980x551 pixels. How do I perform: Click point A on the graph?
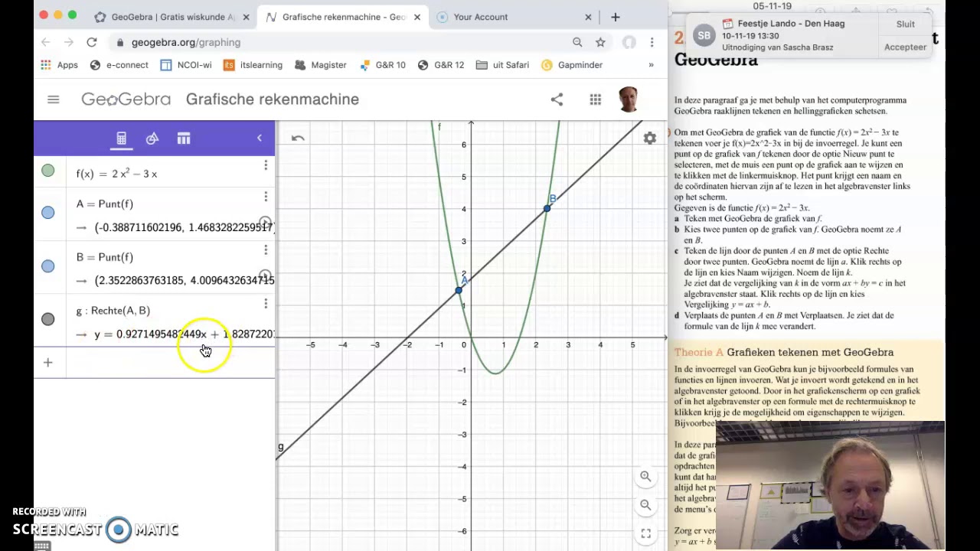pyautogui.click(x=459, y=290)
